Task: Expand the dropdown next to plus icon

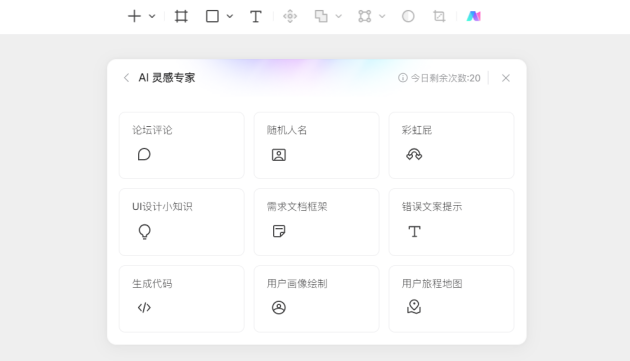Action: tap(152, 16)
